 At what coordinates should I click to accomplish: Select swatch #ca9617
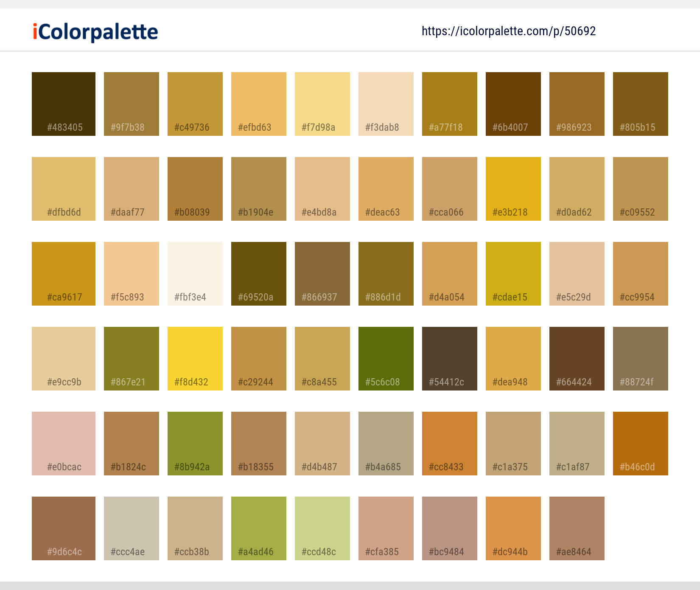63,273
